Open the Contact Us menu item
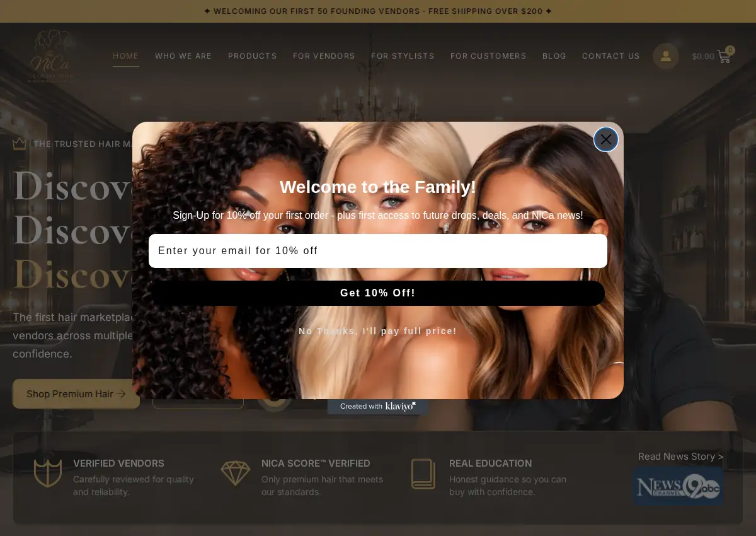756x536 pixels. pyautogui.click(x=611, y=56)
